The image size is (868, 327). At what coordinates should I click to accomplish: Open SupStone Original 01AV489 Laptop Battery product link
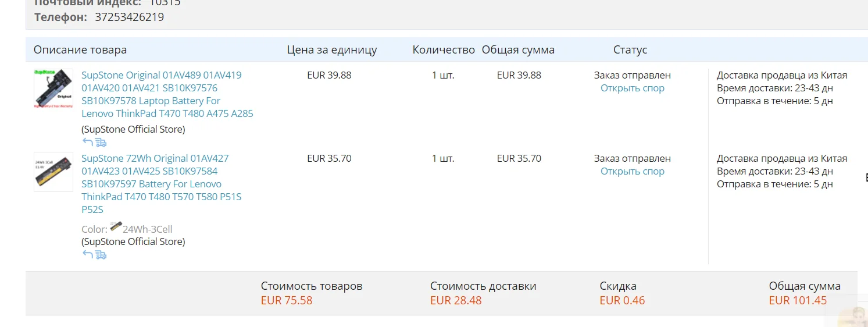167,94
